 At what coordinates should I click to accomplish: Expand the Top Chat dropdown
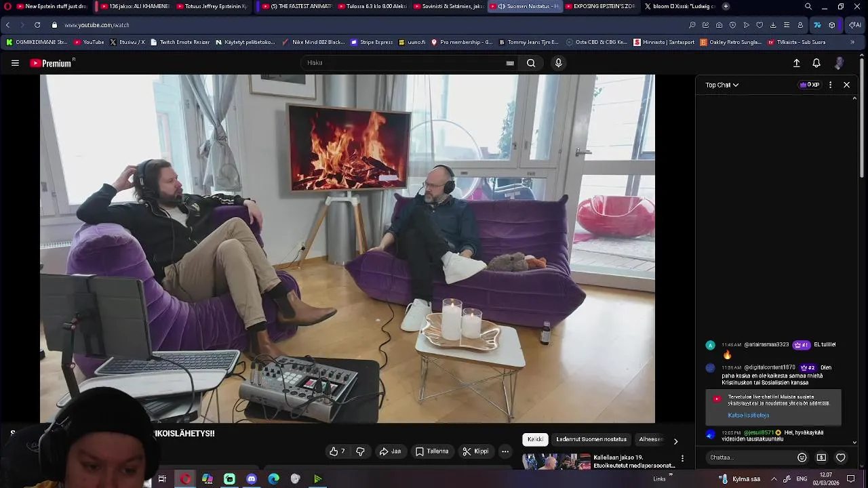722,85
